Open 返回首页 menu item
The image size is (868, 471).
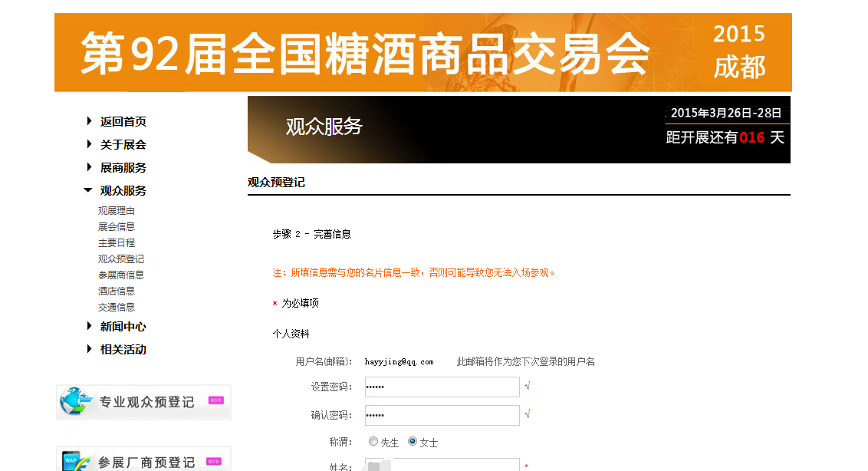click(123, 121)
